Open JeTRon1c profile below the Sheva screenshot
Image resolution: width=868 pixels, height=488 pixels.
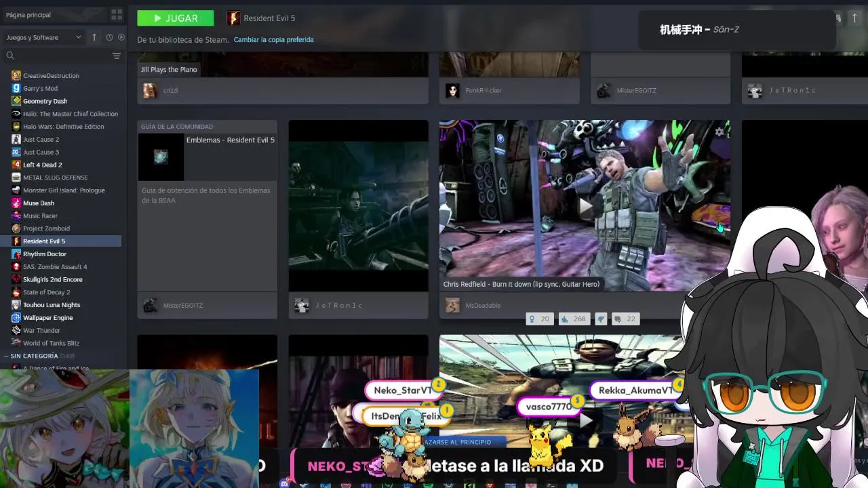click(338, 306)
